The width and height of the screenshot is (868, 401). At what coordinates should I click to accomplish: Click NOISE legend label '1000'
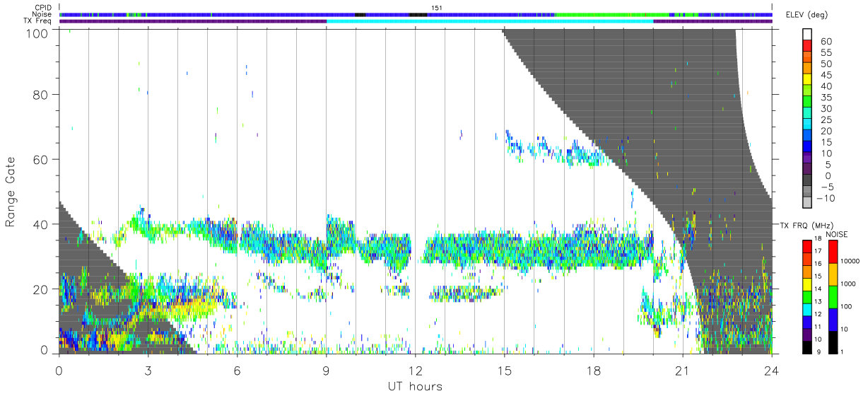[x=850, y=284]
